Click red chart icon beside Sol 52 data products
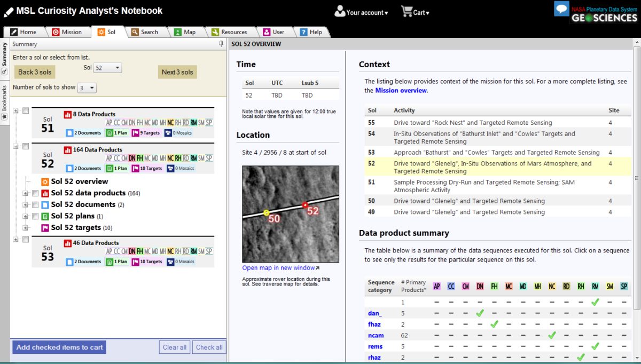641x364 pixels. pos(45,193)
